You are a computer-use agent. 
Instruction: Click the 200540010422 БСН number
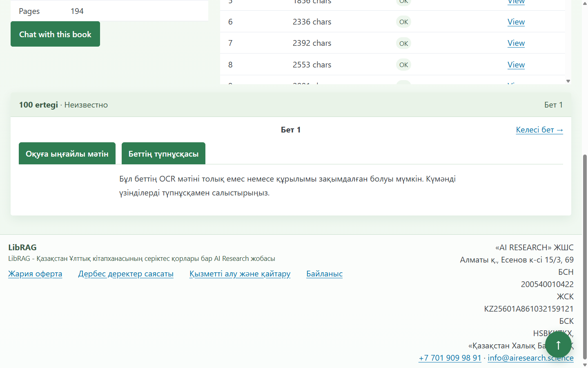547,284
